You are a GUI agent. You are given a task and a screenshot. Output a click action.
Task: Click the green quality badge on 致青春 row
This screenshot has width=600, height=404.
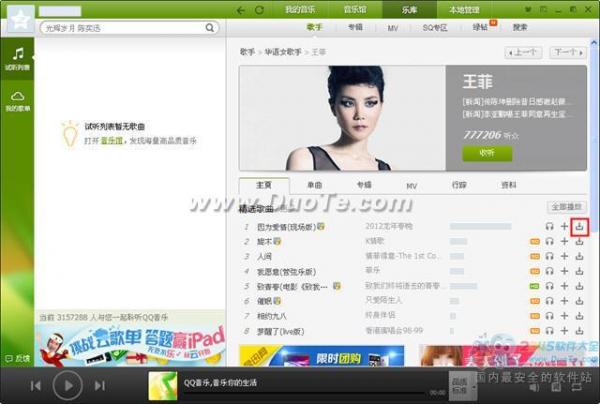tap(535, 286)
